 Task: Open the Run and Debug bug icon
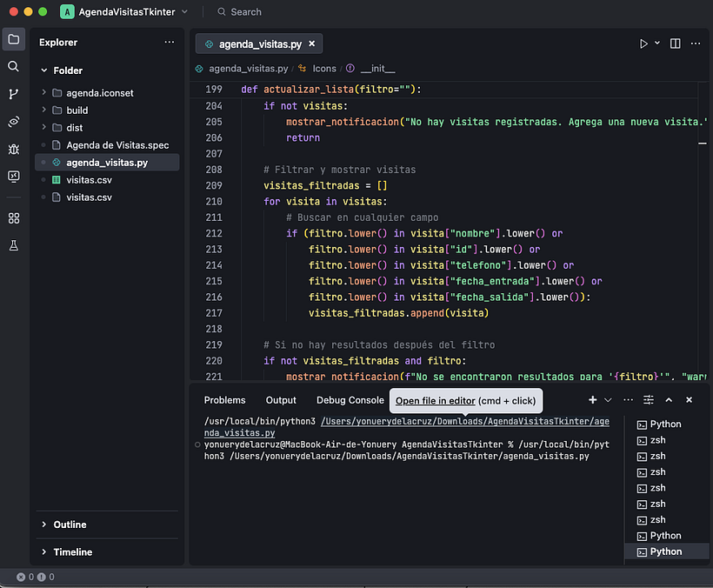click(14, 149)
